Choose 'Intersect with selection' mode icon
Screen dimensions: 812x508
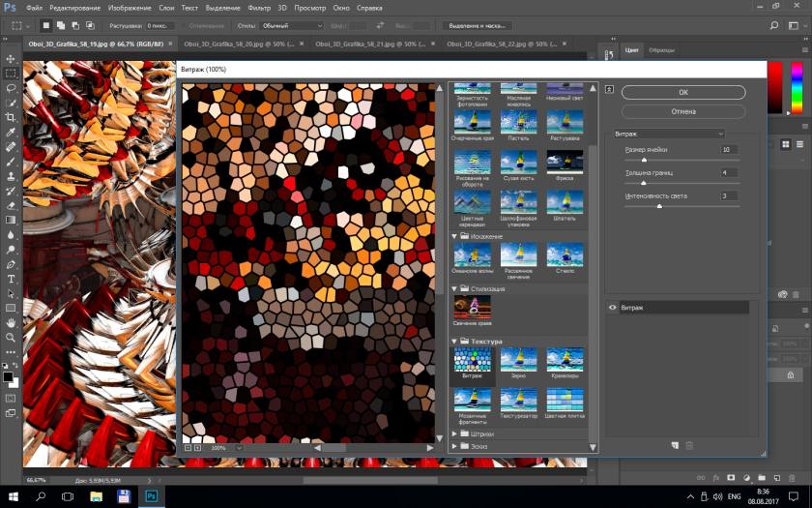click(x=90, y=25)
